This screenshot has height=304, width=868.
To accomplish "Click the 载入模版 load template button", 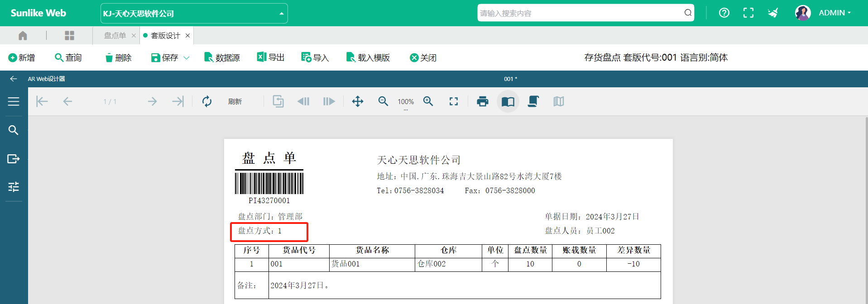I will 368,58.
